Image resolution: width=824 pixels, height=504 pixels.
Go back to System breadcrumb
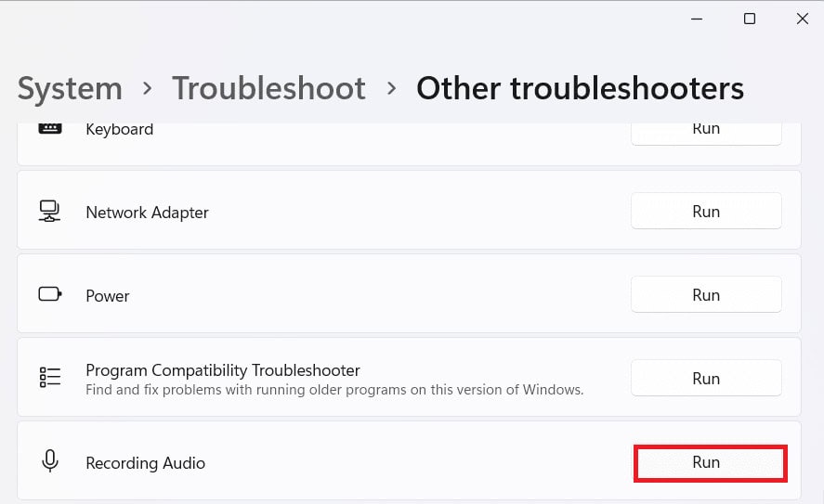[x=70, y=88]
